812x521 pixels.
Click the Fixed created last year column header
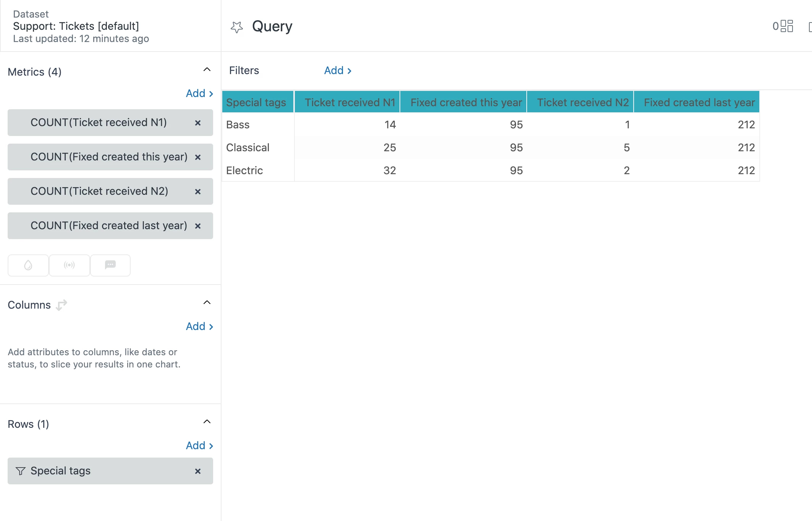[699, 102]
